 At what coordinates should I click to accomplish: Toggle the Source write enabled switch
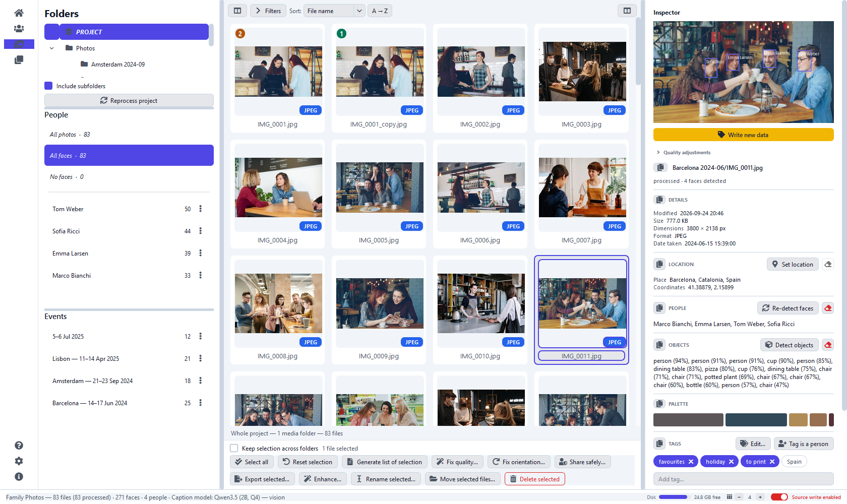tap(779, 497)
